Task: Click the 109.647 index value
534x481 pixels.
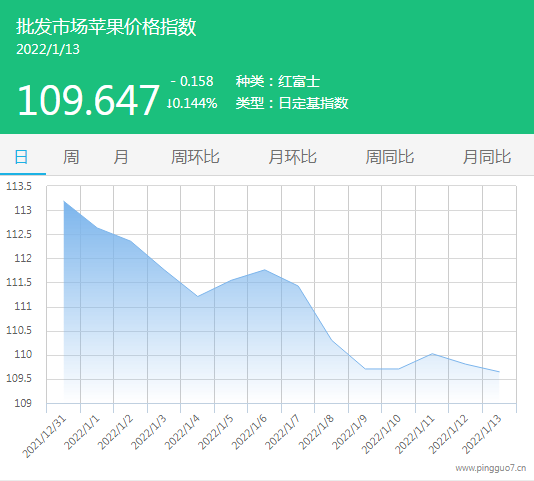Action: point(88,100)
